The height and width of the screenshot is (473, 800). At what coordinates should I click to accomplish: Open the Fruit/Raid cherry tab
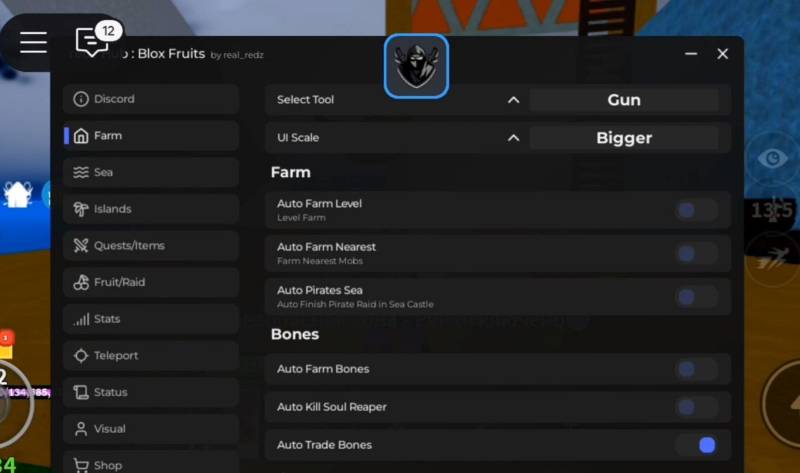(151, 282)
